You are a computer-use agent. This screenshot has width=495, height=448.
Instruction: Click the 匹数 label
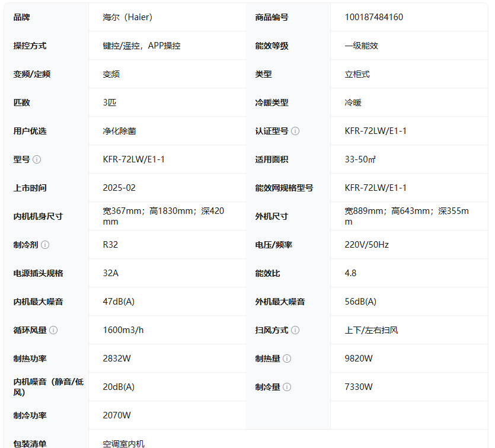click(21, 103)
